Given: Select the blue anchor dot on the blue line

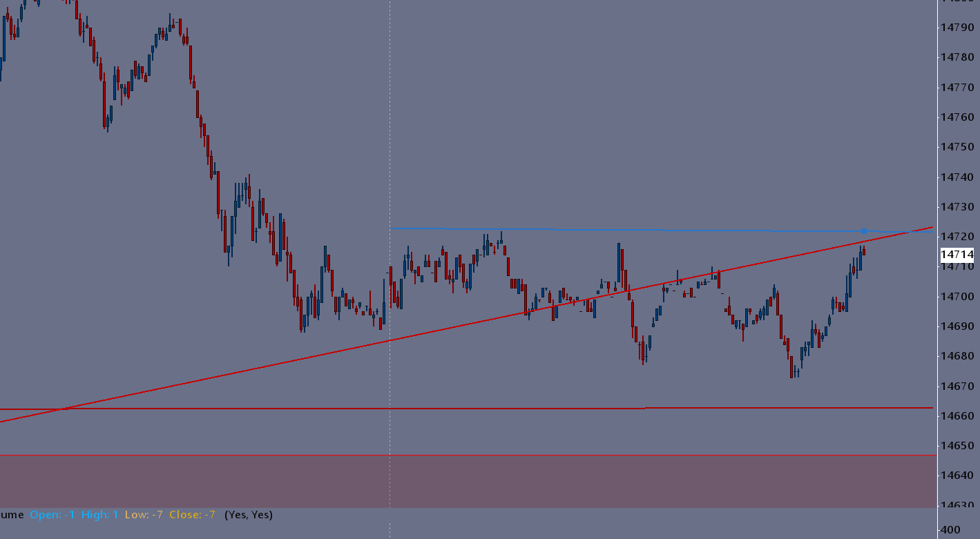Looking at the screenshot, I should (863, 231).
